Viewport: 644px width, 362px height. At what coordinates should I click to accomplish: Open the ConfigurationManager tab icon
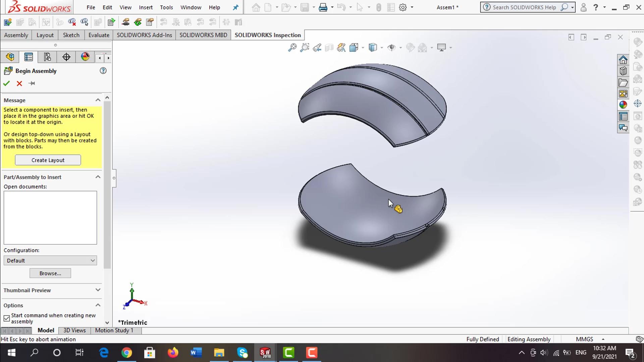pos(47,57)
